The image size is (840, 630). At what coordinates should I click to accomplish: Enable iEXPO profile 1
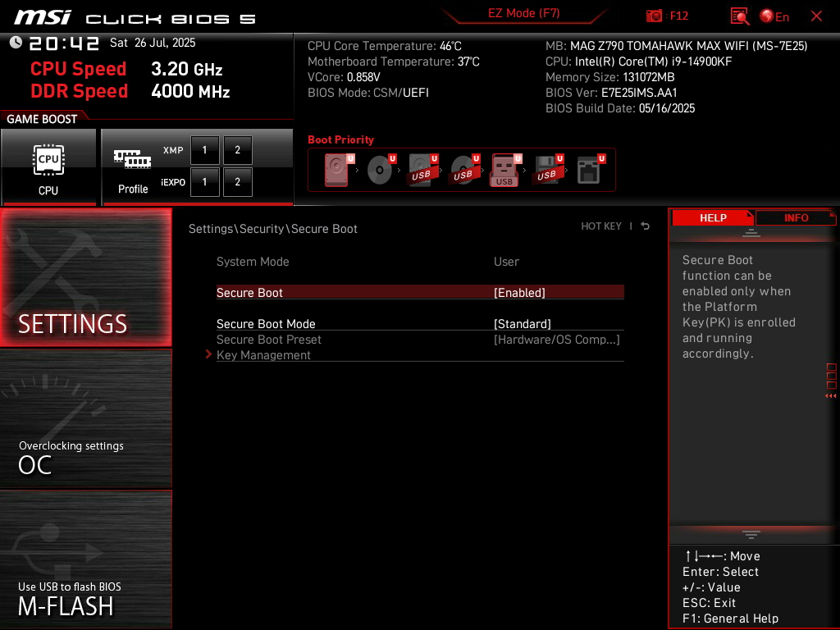point(204,182)
